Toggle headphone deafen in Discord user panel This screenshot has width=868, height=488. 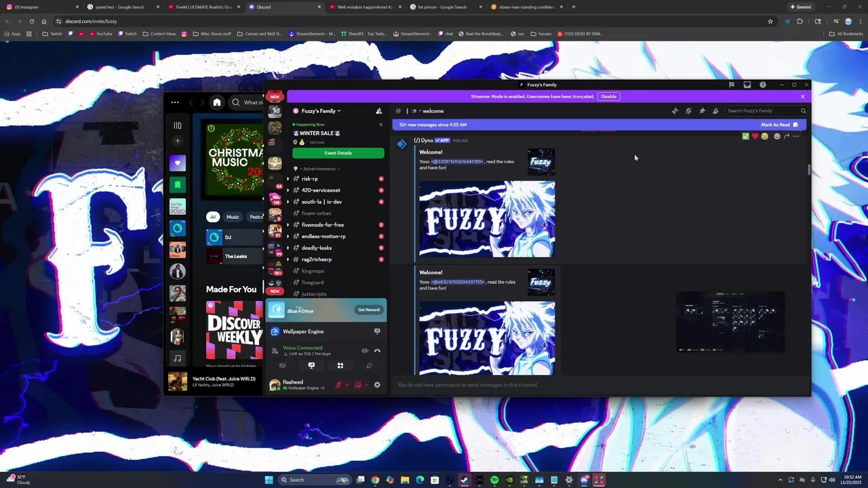[x=358, y=385]
